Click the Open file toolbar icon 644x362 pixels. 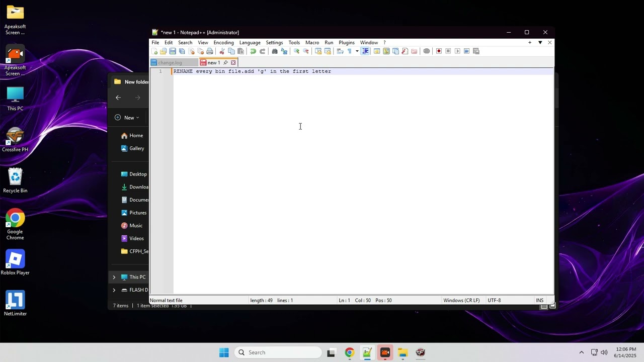[x=163, y=51]
